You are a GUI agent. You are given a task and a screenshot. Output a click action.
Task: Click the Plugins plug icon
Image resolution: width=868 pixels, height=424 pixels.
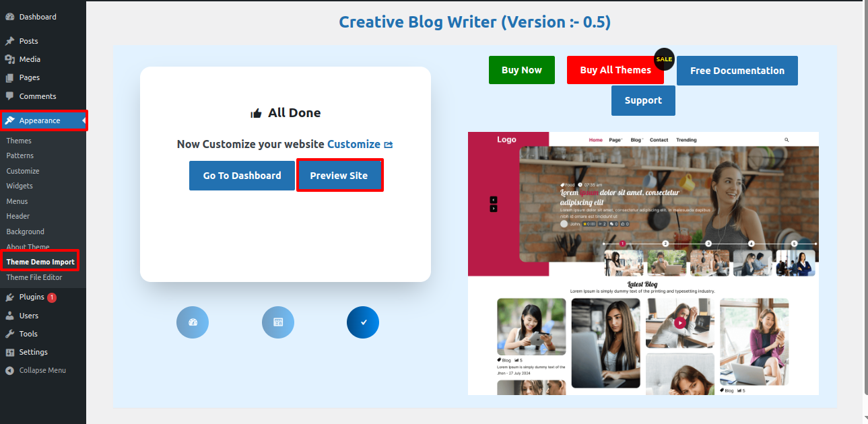10,297
